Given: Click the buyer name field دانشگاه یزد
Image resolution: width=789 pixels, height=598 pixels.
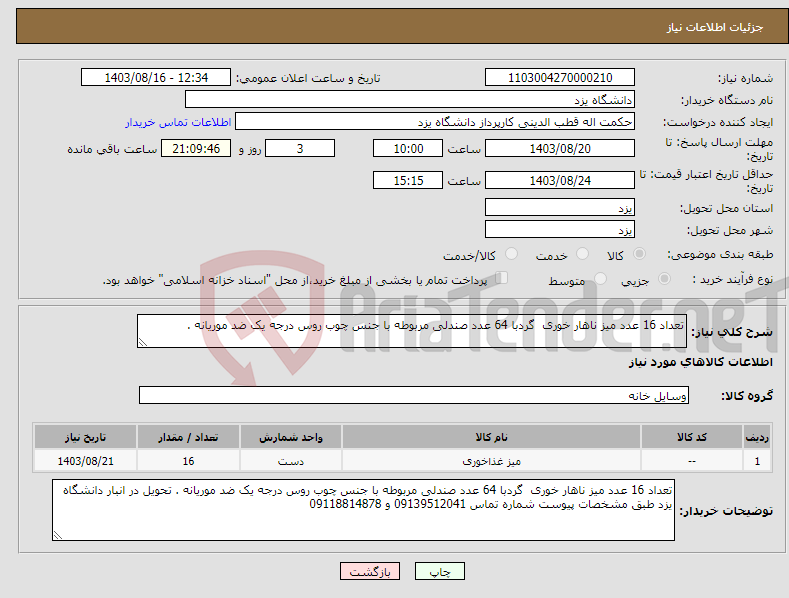Looking at the screenshot, I should (x=410, y=100).
